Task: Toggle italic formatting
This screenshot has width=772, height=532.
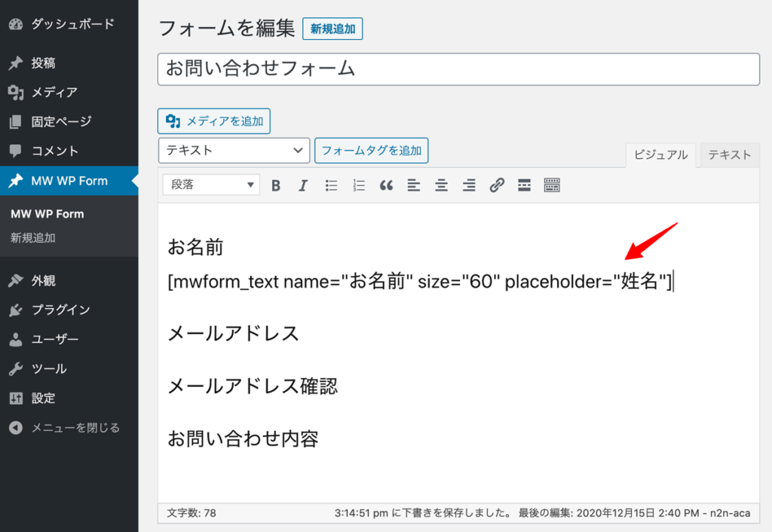Action: (303, 185)
